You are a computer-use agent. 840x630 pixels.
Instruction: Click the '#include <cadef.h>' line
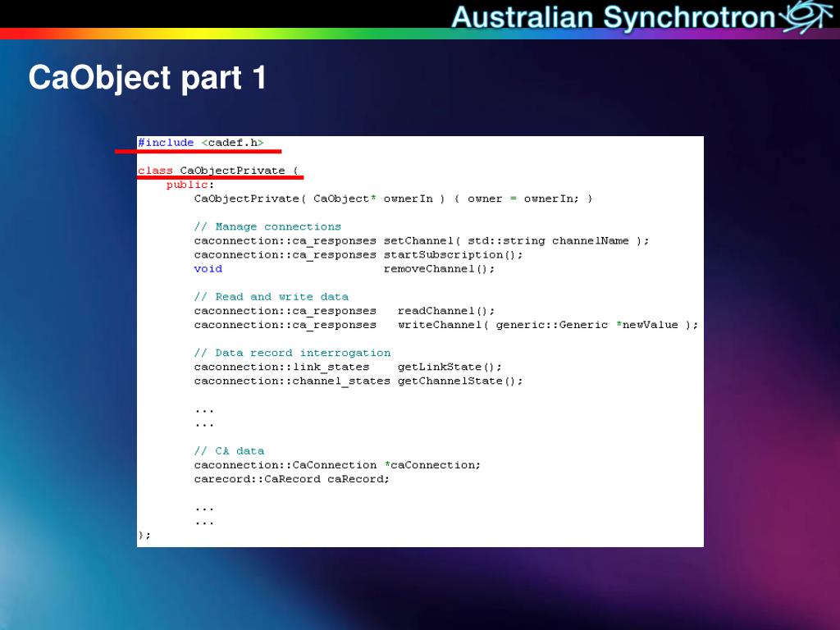[201, 143]
